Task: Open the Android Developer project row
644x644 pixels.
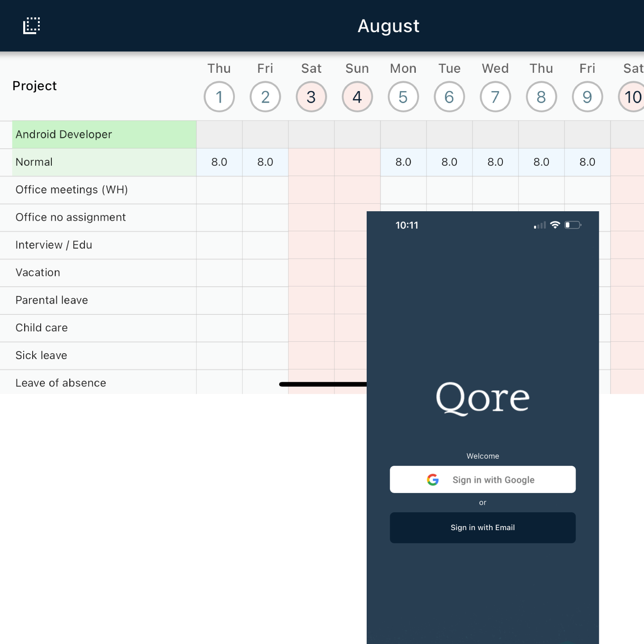Action: [x=104, y=134]
